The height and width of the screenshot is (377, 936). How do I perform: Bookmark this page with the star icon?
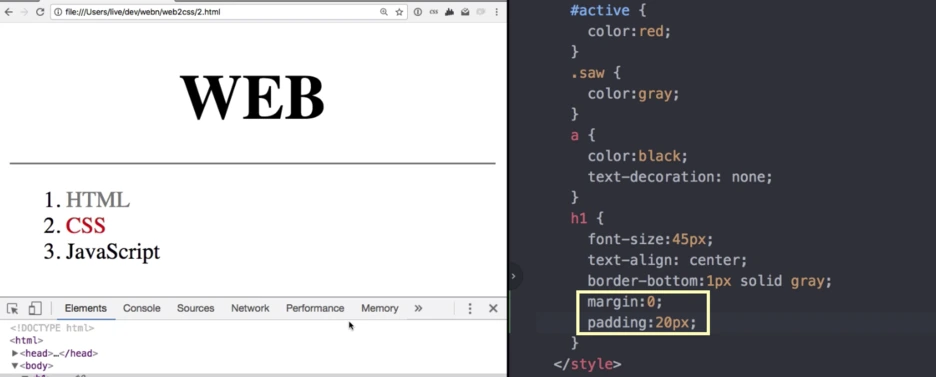coord(399,12)
